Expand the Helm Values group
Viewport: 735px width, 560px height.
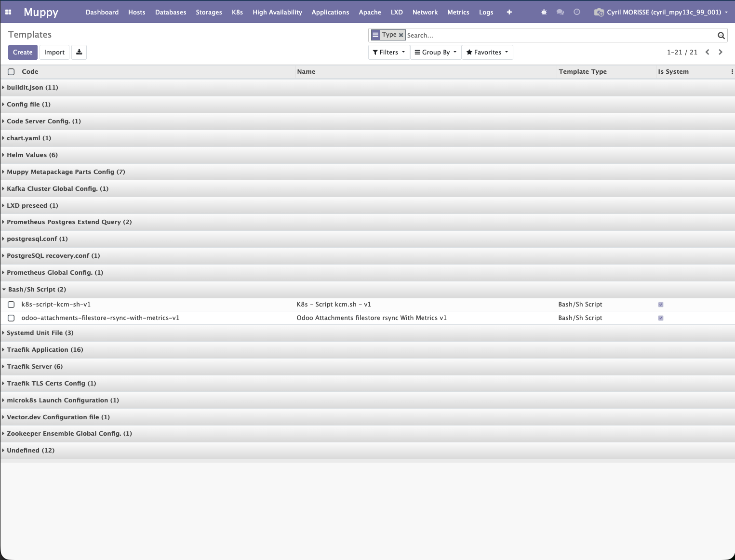tap(32, 155)
